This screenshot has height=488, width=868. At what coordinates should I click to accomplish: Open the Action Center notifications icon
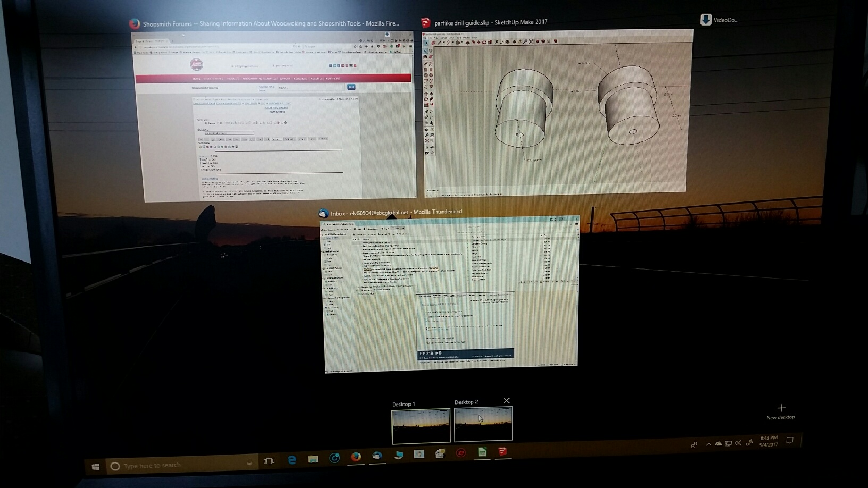pyautogui.click(x=790, y=440)
